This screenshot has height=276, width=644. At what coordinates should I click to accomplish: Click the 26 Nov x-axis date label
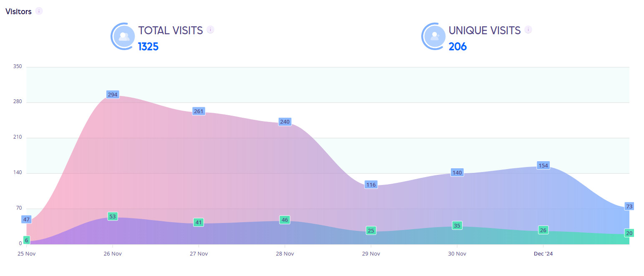coord(113,253)
